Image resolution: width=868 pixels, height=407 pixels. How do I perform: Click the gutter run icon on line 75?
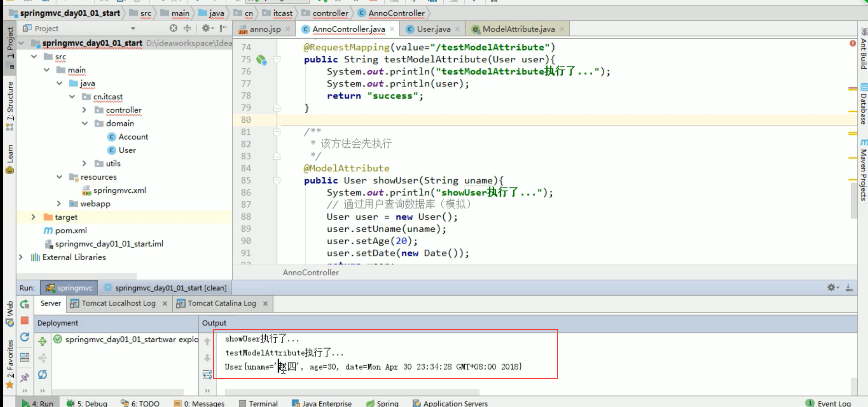click(x=261, y=60)
